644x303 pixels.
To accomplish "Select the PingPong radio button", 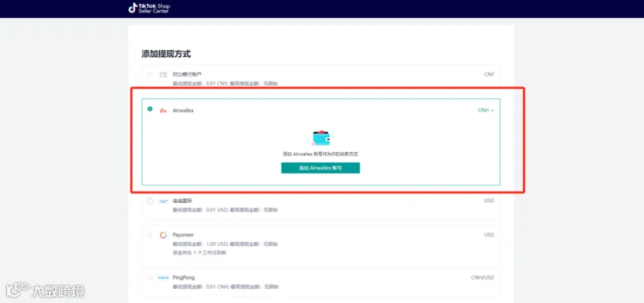I will [150, 277].
